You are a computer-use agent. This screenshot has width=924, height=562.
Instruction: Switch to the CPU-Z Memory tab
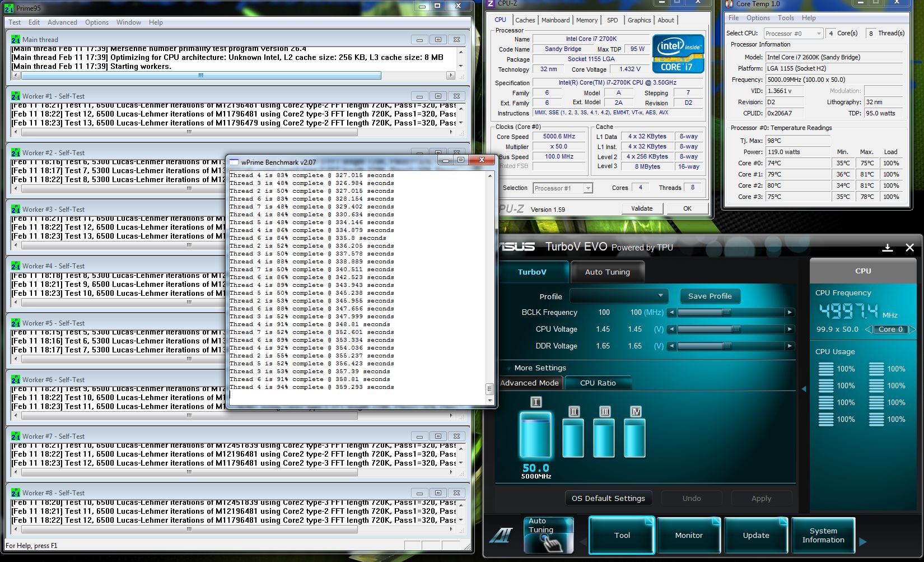click(x=587, y=20)
